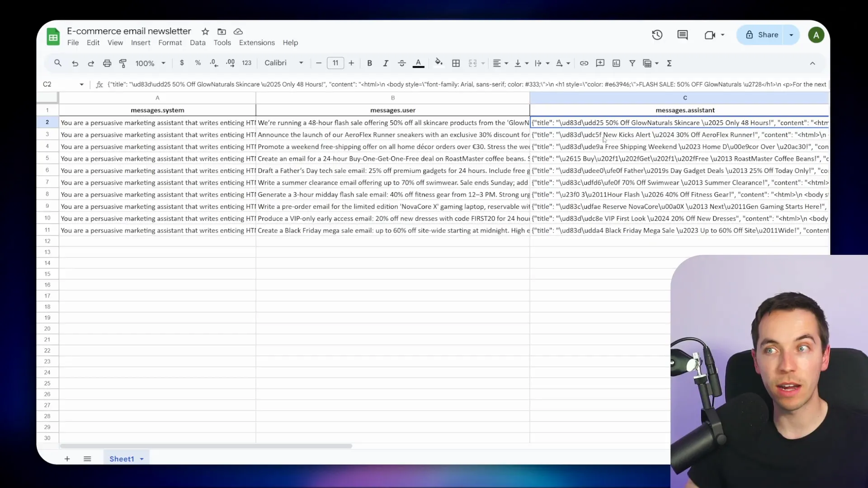This screenshot has height=488, width=868.
Task: Open the Edit menu
Action: pyautogui.click(x=93, y=42)
